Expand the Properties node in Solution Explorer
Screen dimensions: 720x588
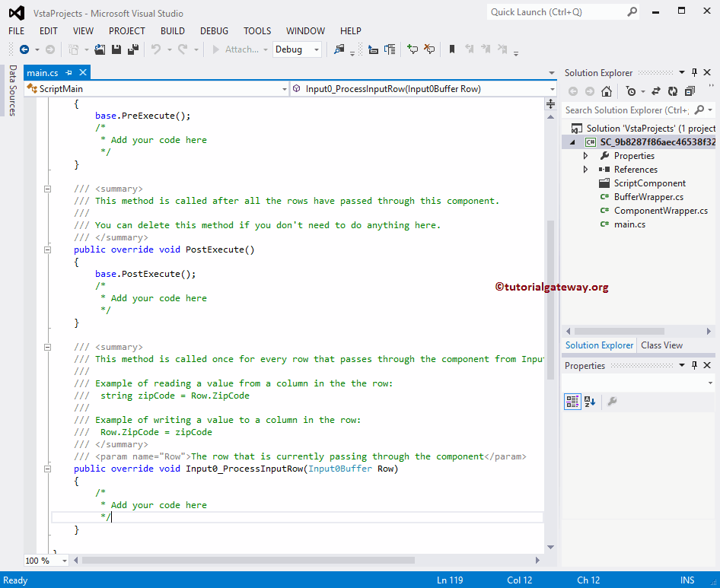tap(585, 155)
